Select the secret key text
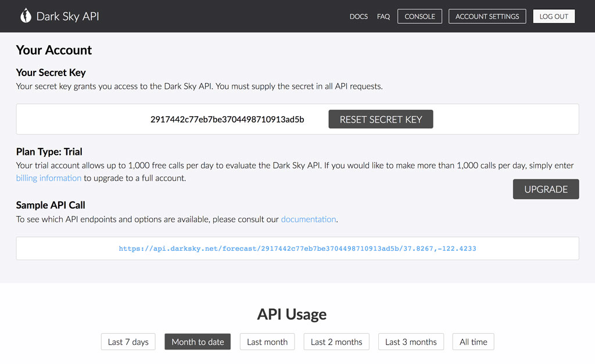595x364 pixels. click(226, 119)
